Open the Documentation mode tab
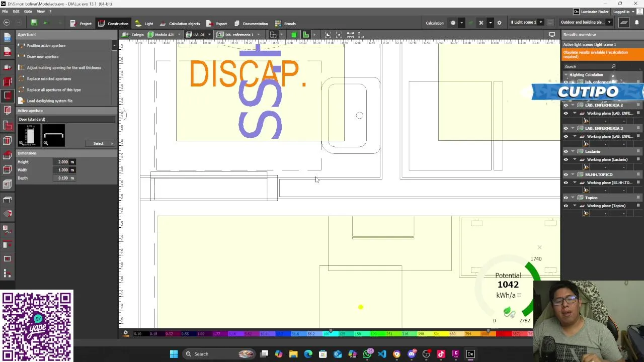644x362 pixels. [x=250, y=24]
